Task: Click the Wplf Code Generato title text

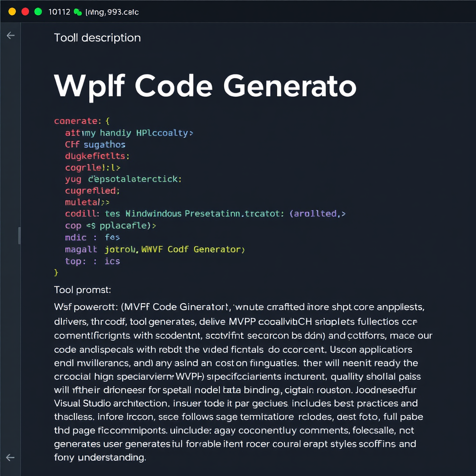Action: pyautogui.click(x=206, y=86)
